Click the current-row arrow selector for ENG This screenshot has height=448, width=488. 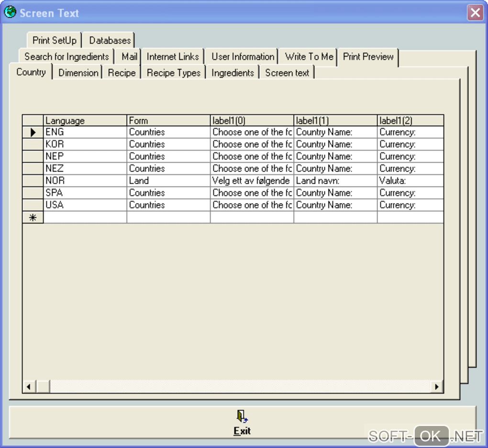(33, 132)
